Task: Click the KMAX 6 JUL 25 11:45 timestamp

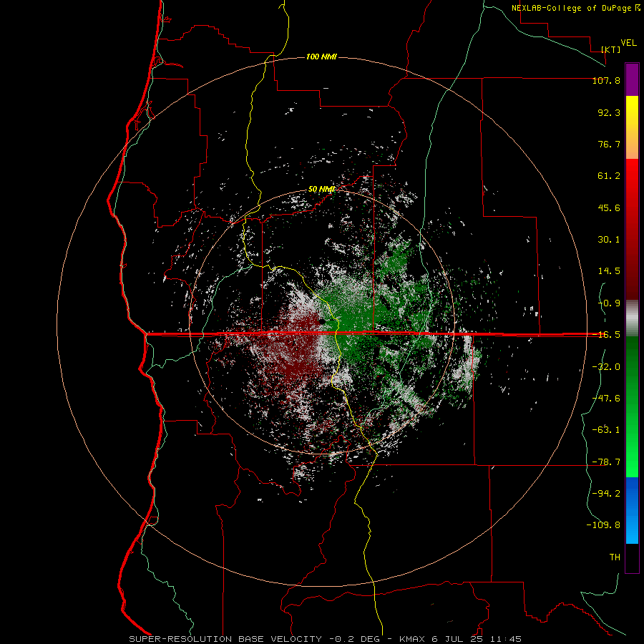Action: 460,639
